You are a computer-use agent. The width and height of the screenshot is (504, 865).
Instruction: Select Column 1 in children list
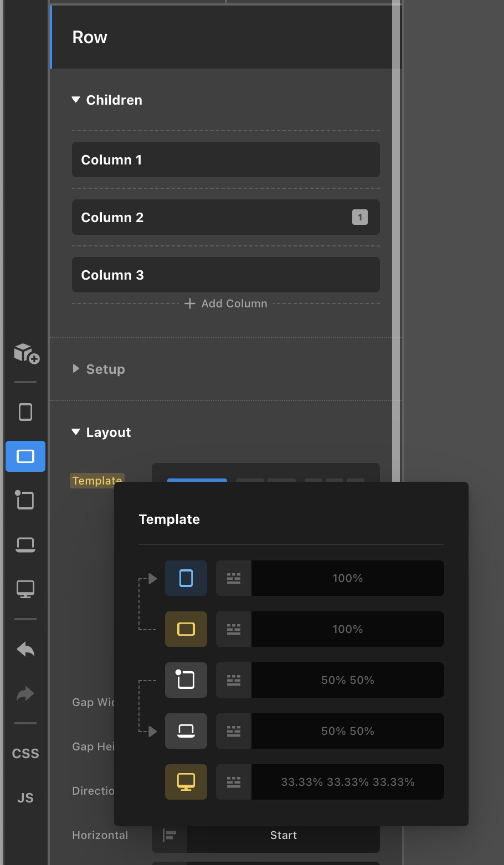click(x=225, y=160)
